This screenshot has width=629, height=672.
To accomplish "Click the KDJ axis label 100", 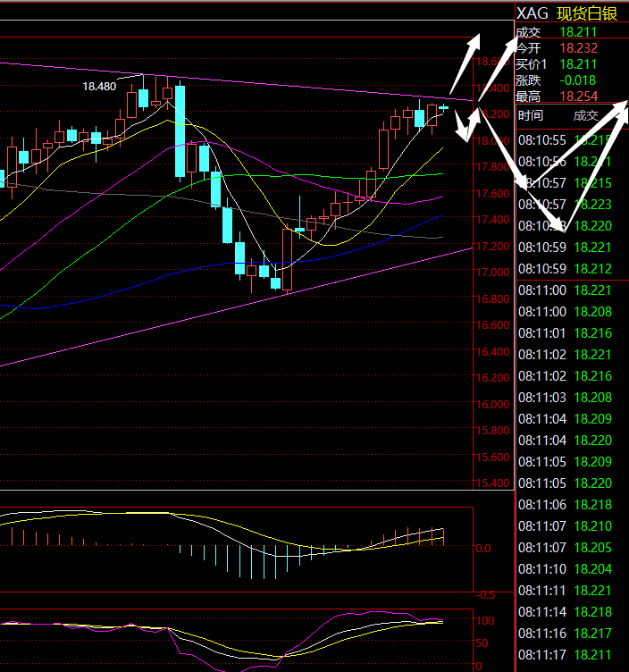I will 485,620.
